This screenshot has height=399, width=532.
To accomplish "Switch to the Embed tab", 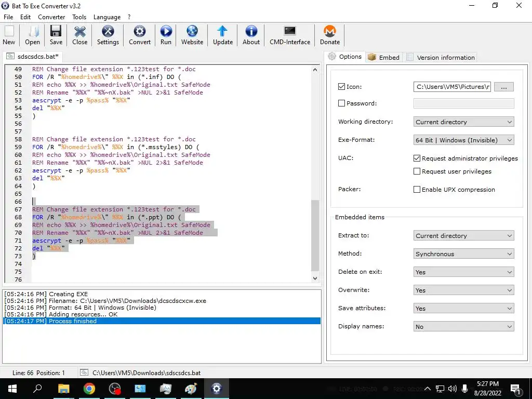I will tap(384, 57).
